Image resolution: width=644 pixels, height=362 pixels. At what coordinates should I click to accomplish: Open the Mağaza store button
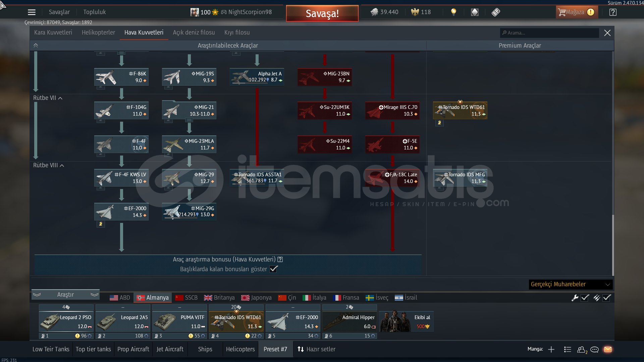click(577, 12)
